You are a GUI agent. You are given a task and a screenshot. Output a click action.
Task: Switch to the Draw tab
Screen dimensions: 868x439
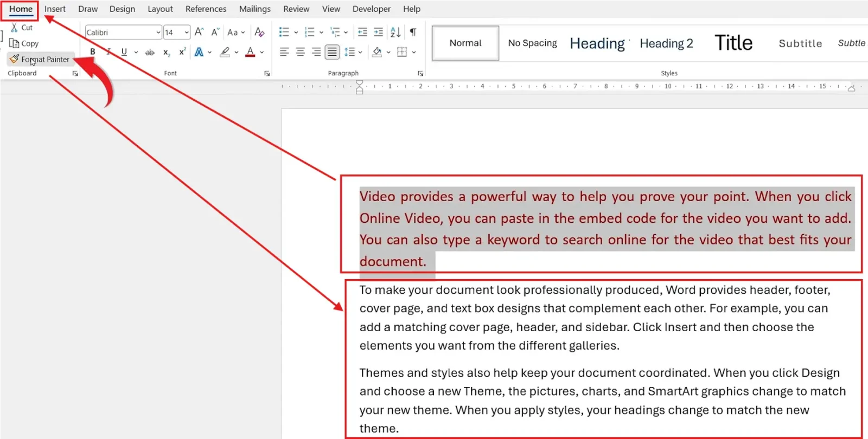[x=88, y=9]
